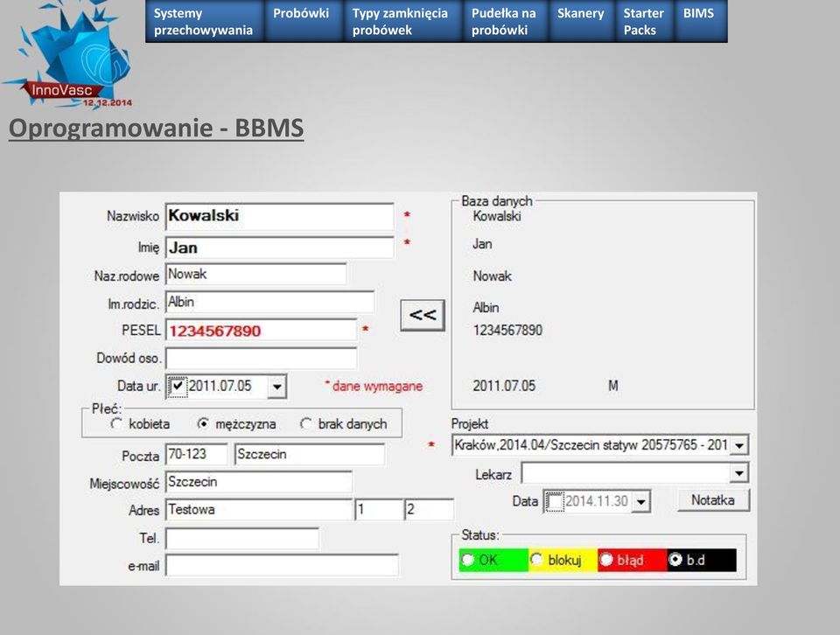Select the Pudełka na probówki tab

click(x=504, y=21)
